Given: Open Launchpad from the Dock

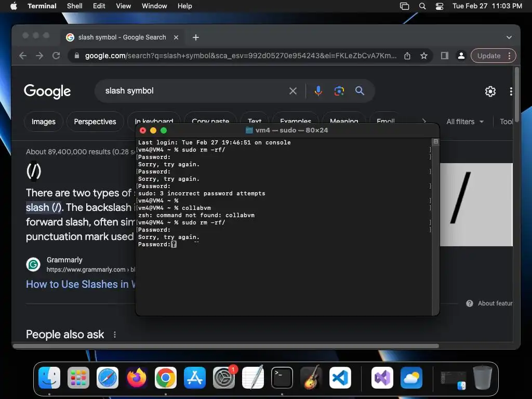Looking at the screenshot, I should (x=78, y=378).
